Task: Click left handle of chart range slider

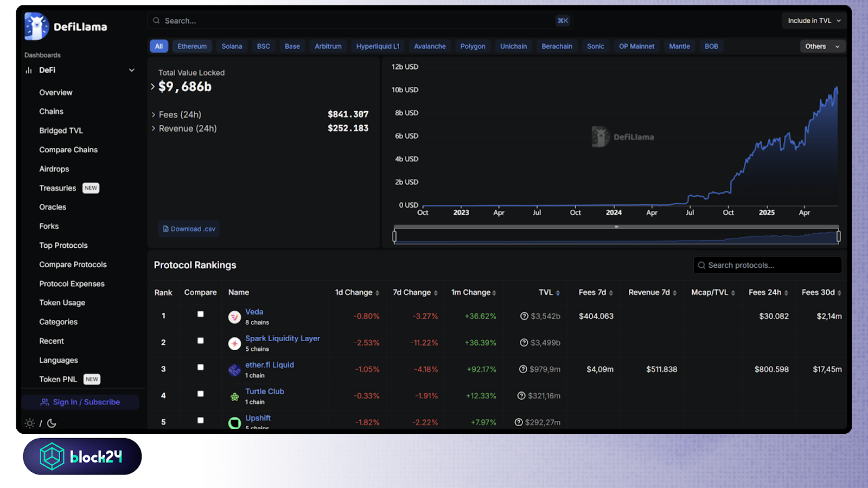Action: point(394,236)
